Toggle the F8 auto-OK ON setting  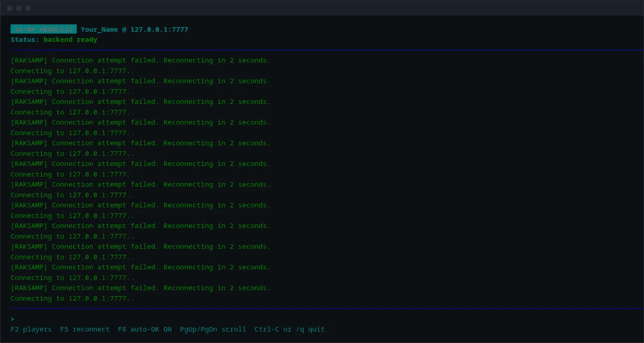click(x=145, y=329)
